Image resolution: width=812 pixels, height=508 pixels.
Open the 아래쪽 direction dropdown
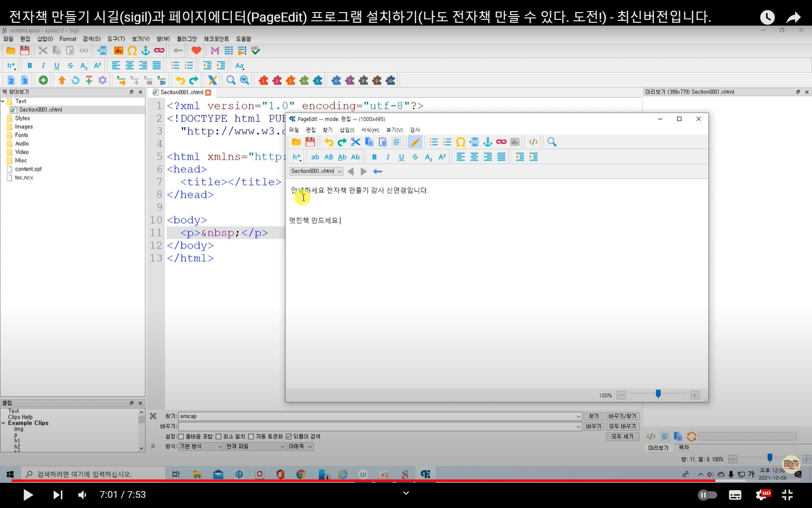pos(300,447)
